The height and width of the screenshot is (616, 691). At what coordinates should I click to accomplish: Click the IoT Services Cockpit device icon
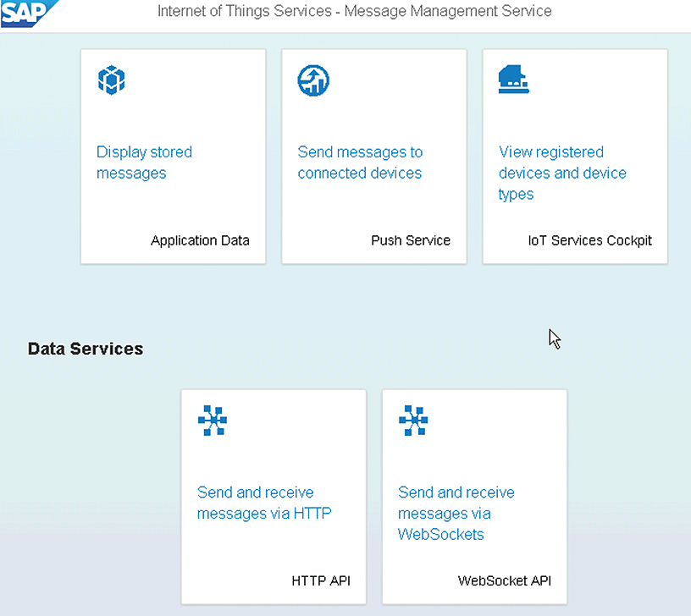click(513, 80)
